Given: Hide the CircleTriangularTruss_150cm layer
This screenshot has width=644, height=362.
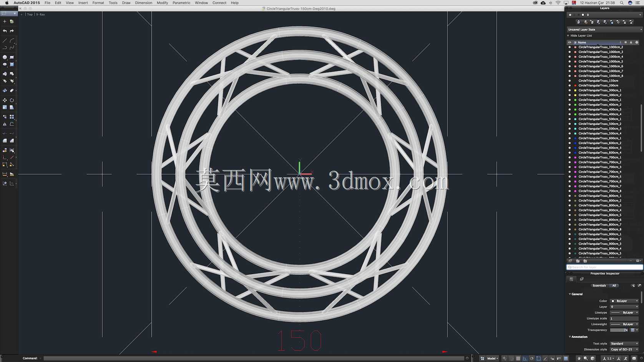Looking at the screenshot, I should [x=570, y=81].
